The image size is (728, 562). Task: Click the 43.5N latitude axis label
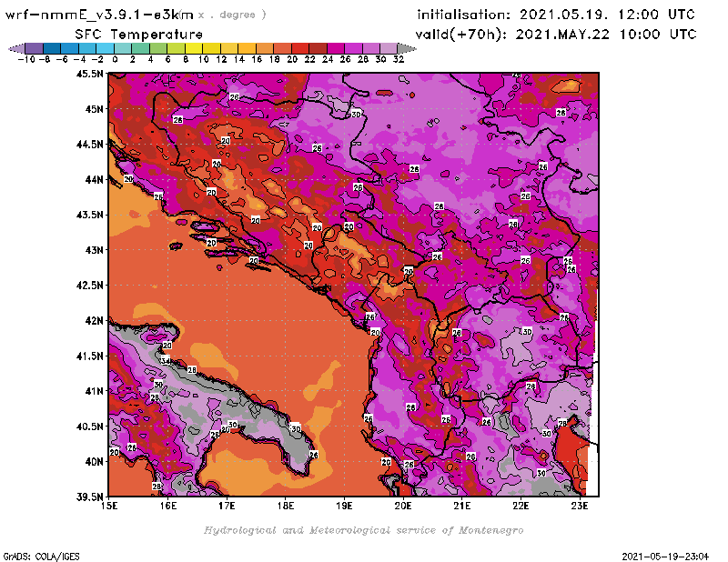coord(89,215)
